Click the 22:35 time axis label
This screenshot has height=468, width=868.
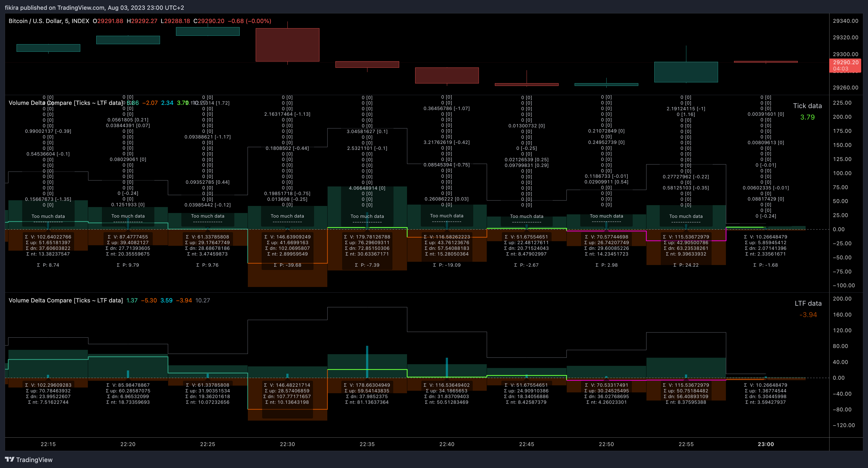(367, 444)
